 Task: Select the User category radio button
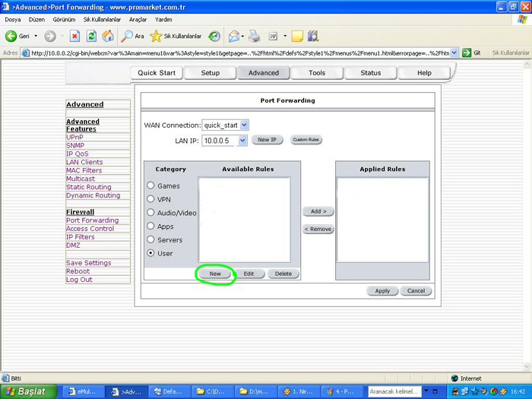point(150,253)
